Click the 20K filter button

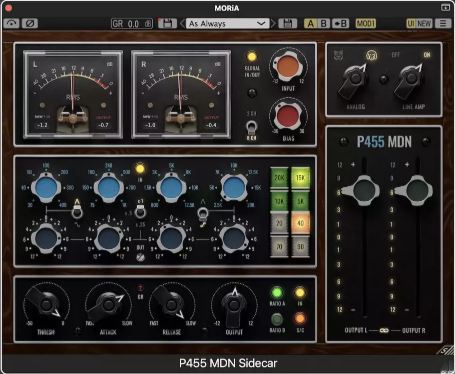coord(279,178)
